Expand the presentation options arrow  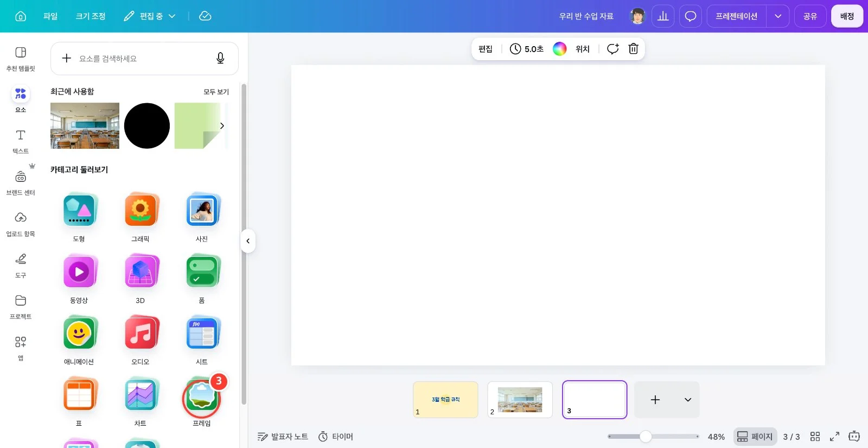point(778,16)
